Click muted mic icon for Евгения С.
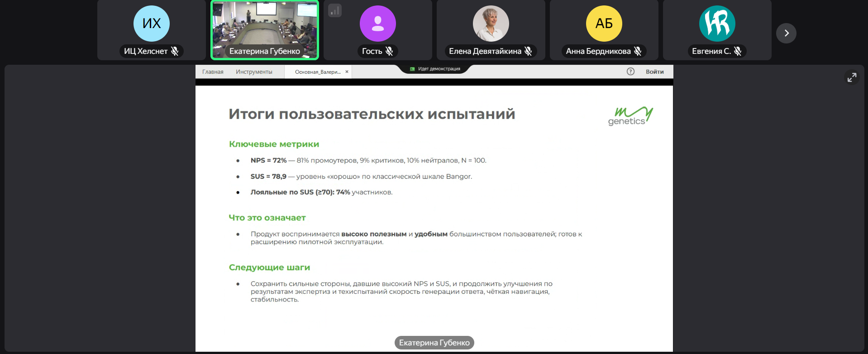Screen dimensions: 868x354 coord(738,51)
